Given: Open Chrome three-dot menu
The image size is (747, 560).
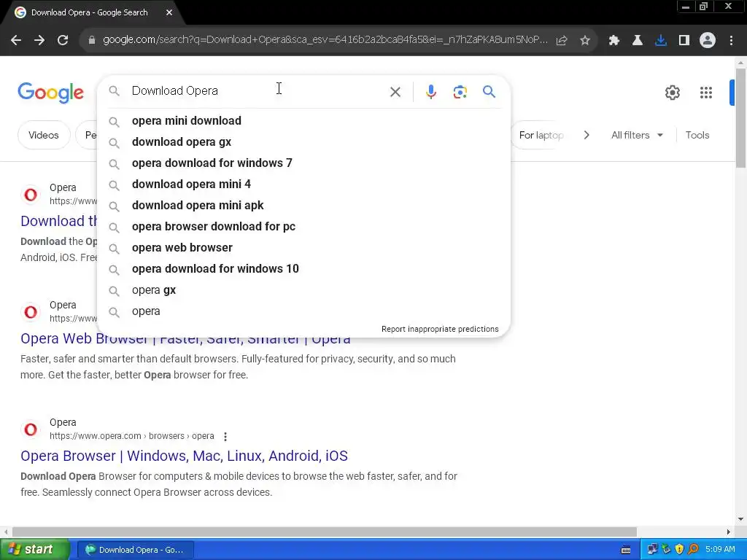Looking at the screenshot, I should (731, 40).
